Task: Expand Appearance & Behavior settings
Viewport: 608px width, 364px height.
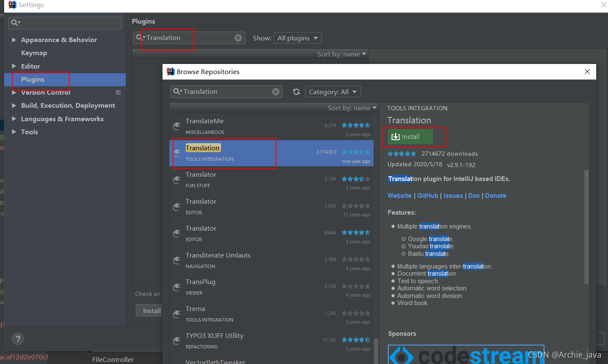Action: (x=14, y=40)
